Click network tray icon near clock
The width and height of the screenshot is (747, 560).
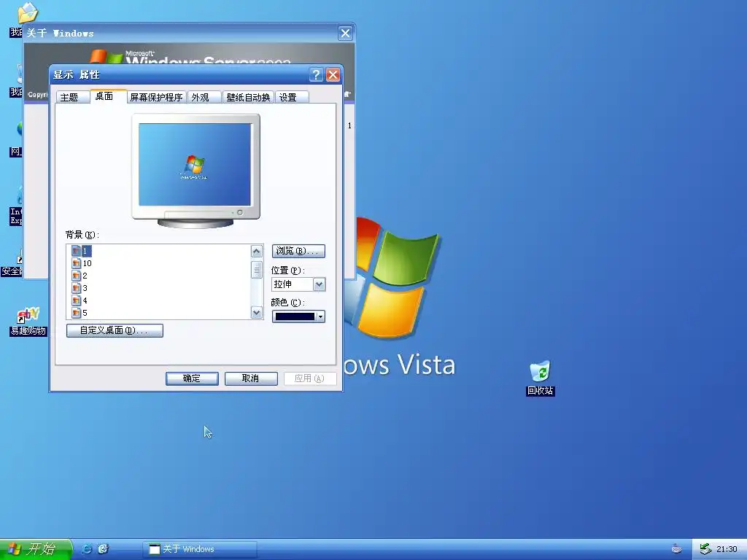pyautogui.click(x=705, y=549)
